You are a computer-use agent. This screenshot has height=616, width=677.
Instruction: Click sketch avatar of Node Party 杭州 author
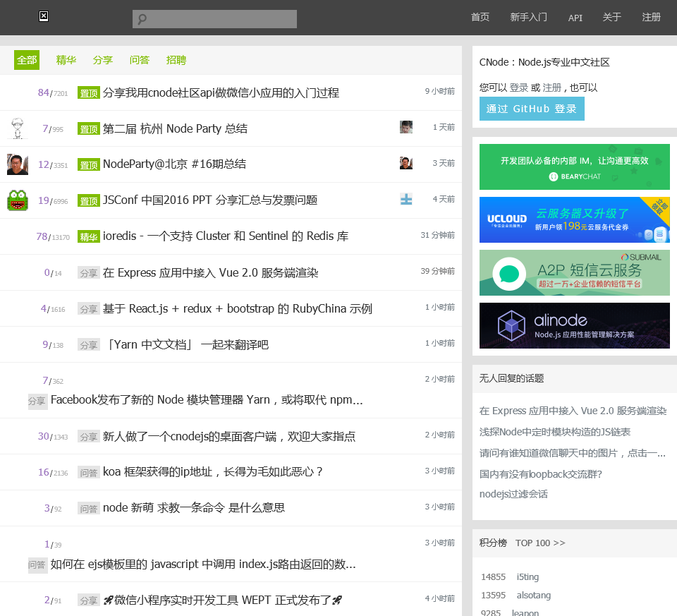(x=17, y=128)
